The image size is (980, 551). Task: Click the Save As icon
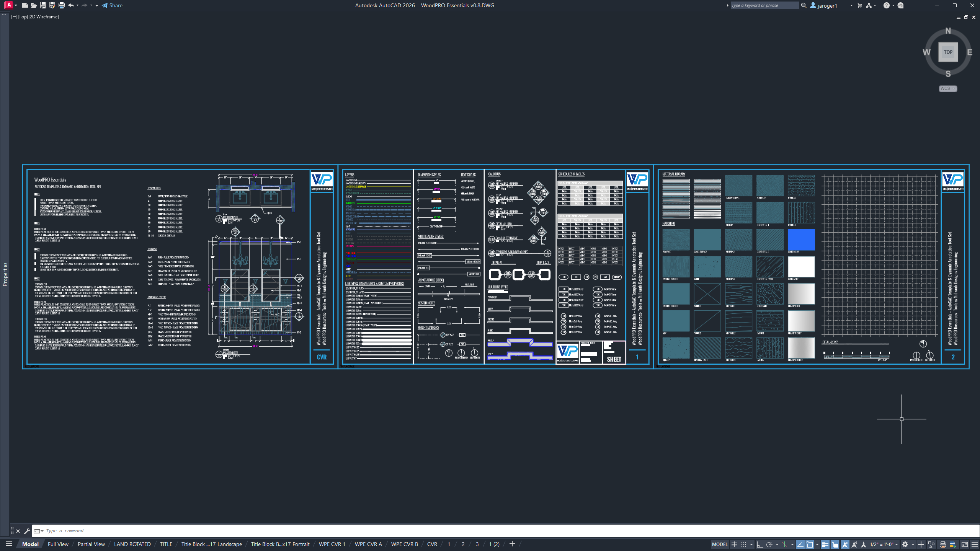pos(52,5)
